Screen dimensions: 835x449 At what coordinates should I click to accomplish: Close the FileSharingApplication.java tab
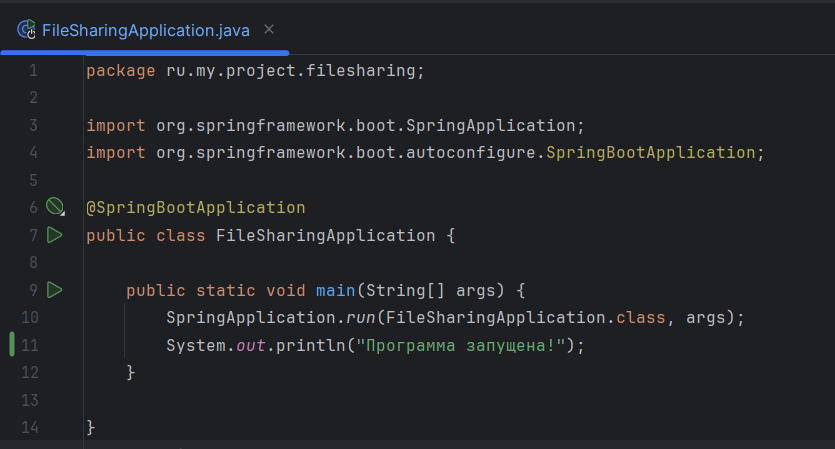[268, 30]
